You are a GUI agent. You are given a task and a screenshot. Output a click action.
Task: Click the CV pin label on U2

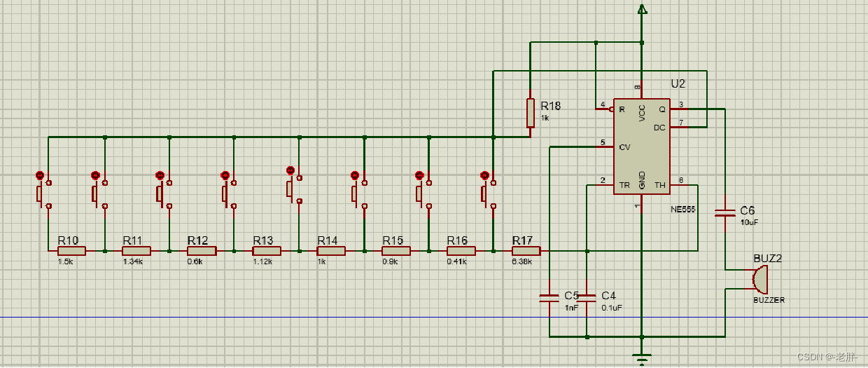625,147
